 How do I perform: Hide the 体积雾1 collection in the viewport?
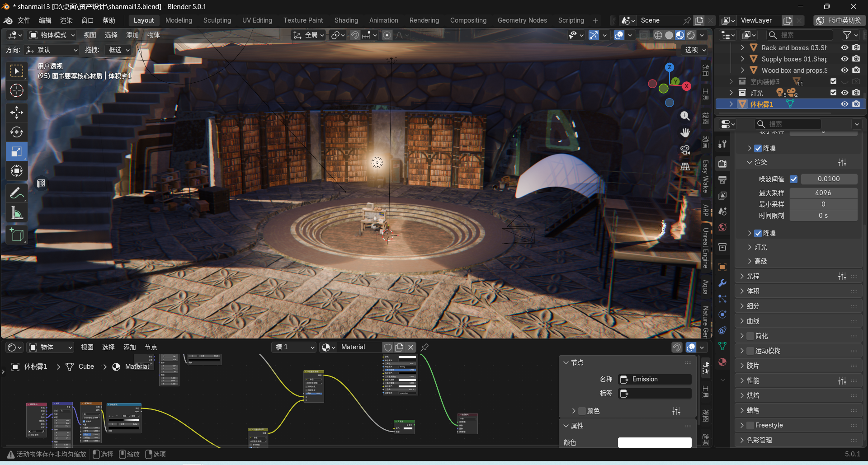844,104
